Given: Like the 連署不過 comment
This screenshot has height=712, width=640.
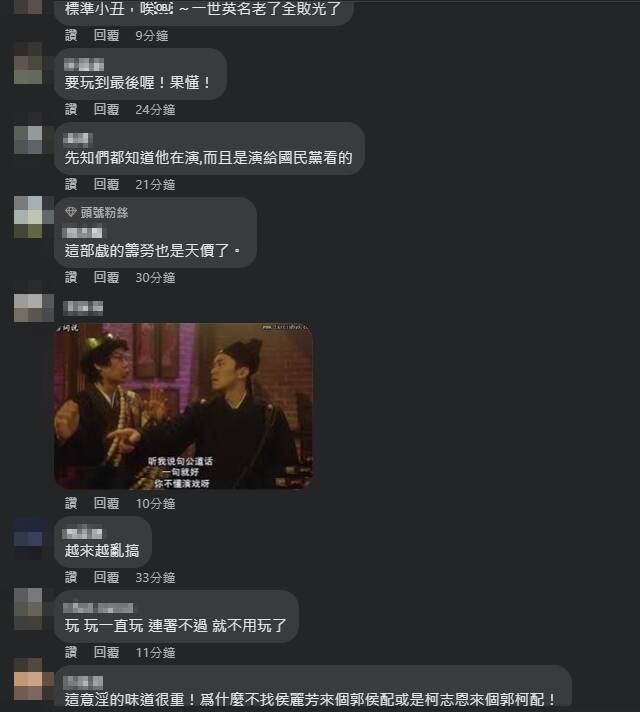Looking at the screenshot, I should (71, 652).
